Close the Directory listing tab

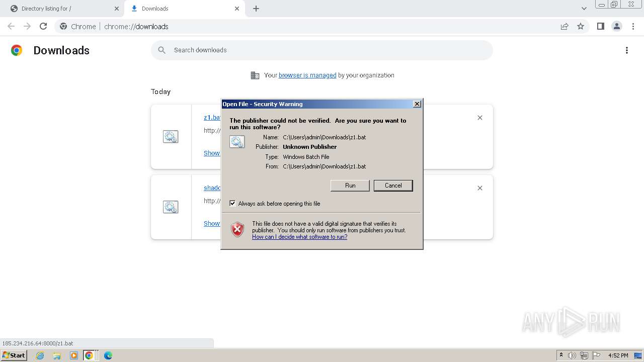(x=116, y=9)
